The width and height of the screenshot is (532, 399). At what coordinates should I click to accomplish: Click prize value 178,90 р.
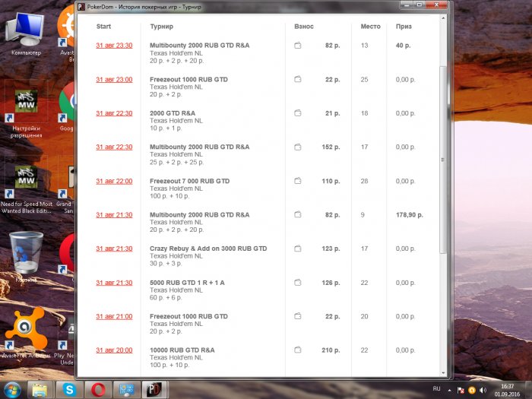click(x=410, y=215)
